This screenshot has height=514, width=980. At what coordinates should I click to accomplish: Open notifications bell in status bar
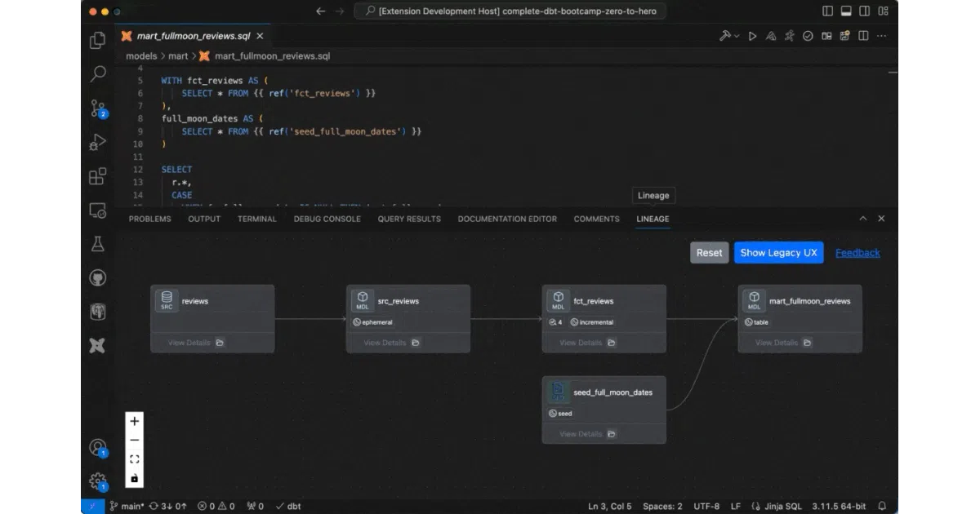[x=882, y=507]
